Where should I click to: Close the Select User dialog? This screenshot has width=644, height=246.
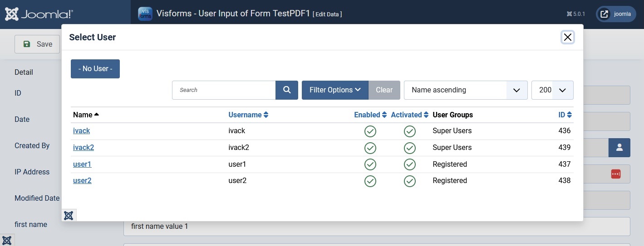coord(567,37)
